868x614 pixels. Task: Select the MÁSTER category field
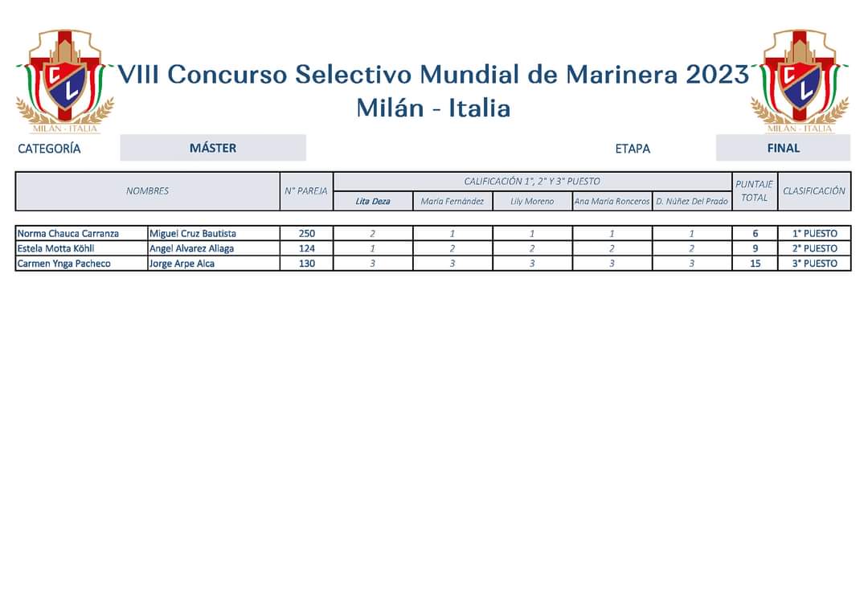[213, 148]
